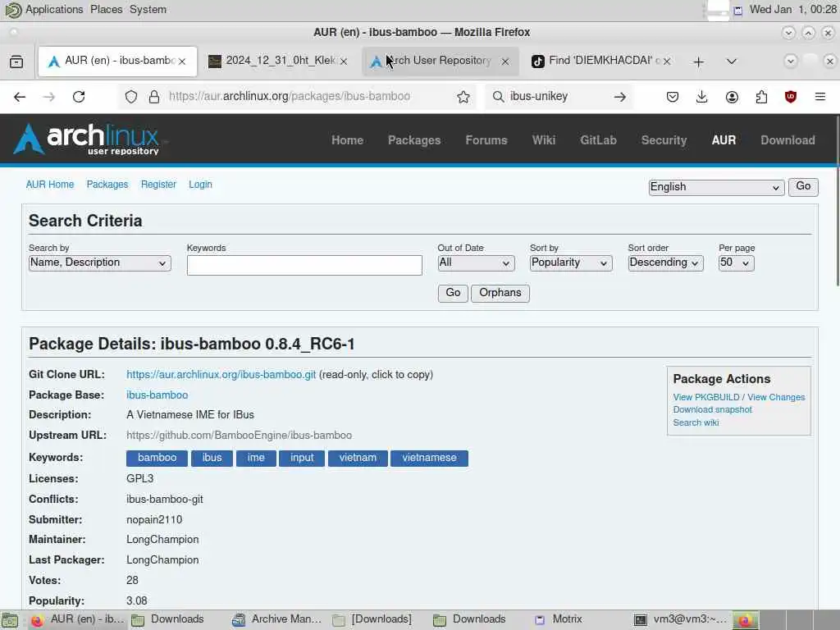
Task: Close the Find 'DIEMKHACDAI' TikTok tab
Action: click(667, 62)
